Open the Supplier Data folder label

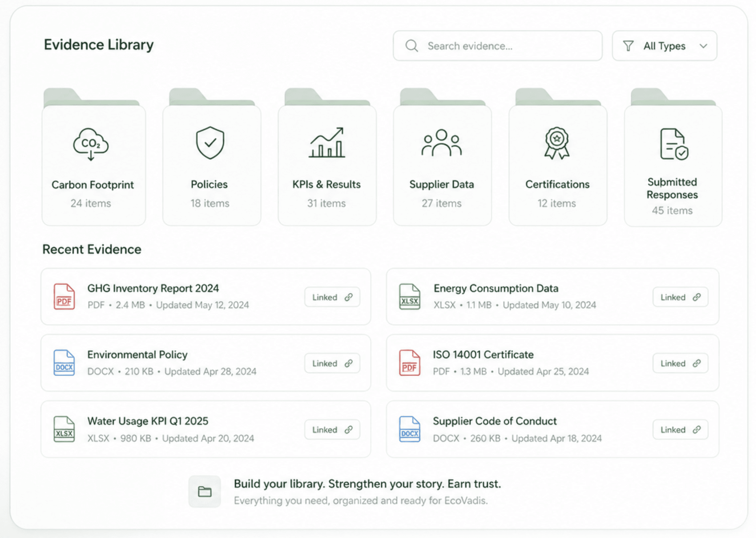441,185
